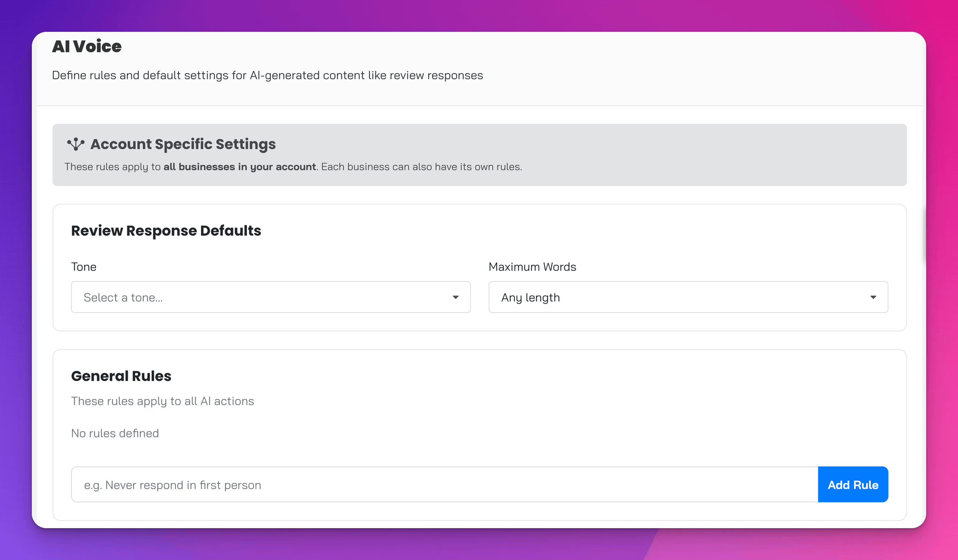Open the Tone dropdown
Screen dimensions: 958x560
(270, 297)
